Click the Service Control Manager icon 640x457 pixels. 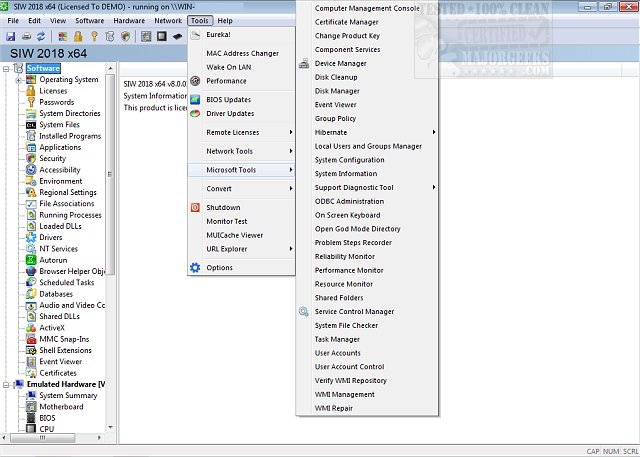[304, 311]
